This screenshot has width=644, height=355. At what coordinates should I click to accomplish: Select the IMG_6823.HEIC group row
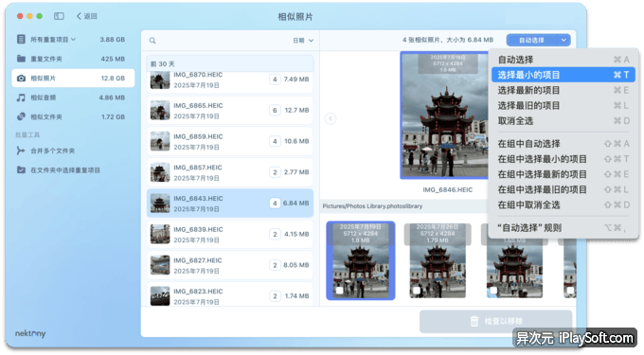point(230,294)
